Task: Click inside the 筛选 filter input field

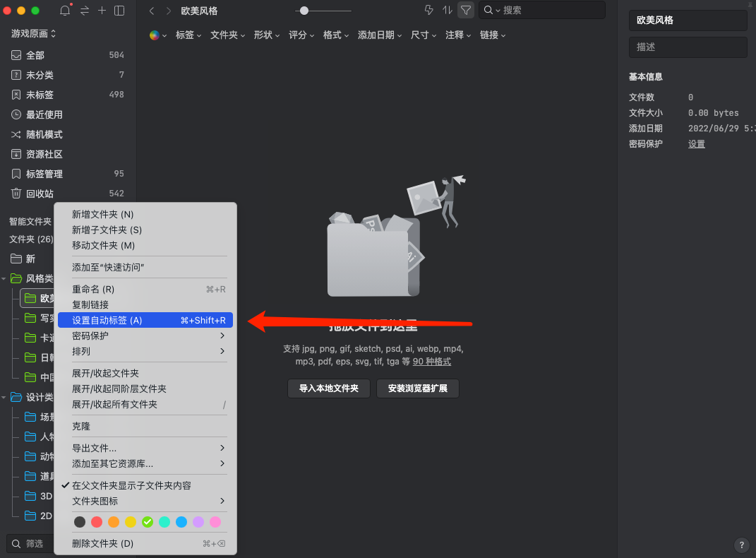Action: (33, 543)
